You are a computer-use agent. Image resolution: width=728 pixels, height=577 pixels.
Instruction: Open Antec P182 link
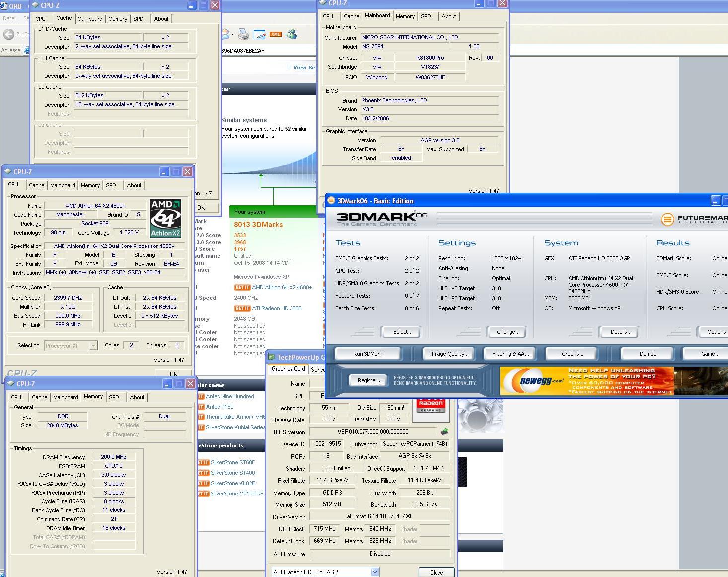click(x=219, y=407)
